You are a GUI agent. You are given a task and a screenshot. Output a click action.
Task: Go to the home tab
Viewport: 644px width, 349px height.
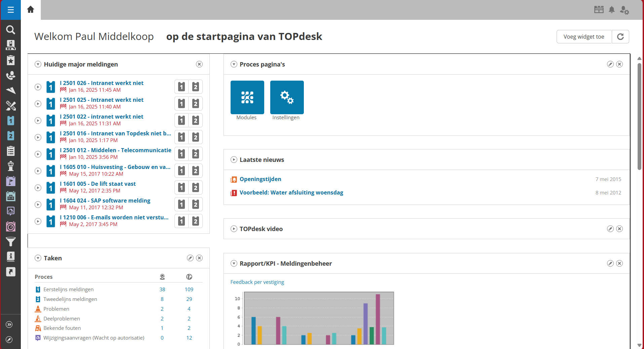click(x=31, y=10)
